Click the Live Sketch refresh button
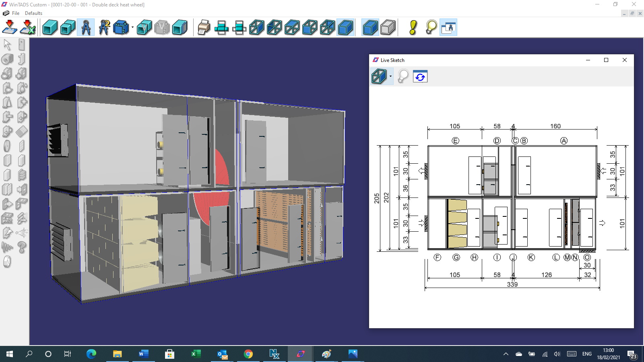This screenshot has width=644, height=362. (420, 76)
